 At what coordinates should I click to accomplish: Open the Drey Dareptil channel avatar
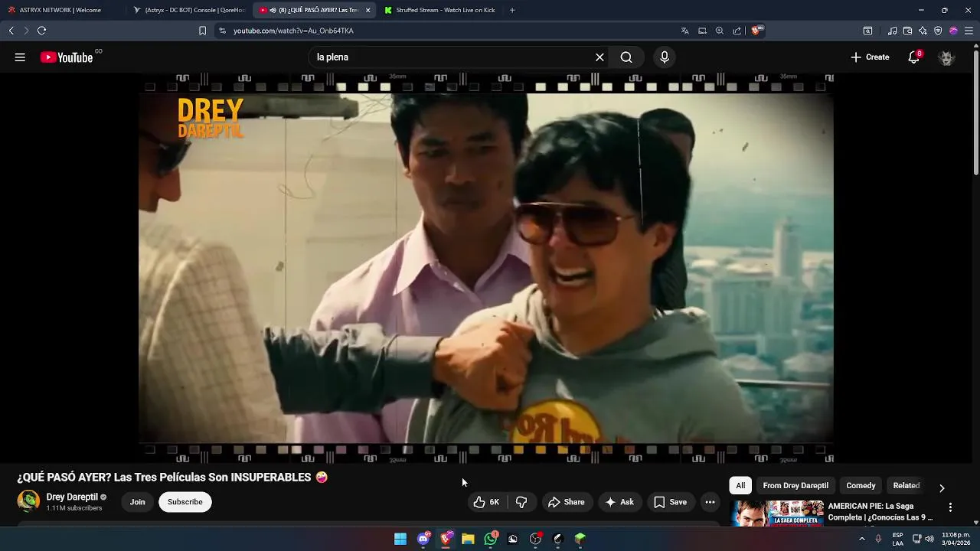[28, 501]
